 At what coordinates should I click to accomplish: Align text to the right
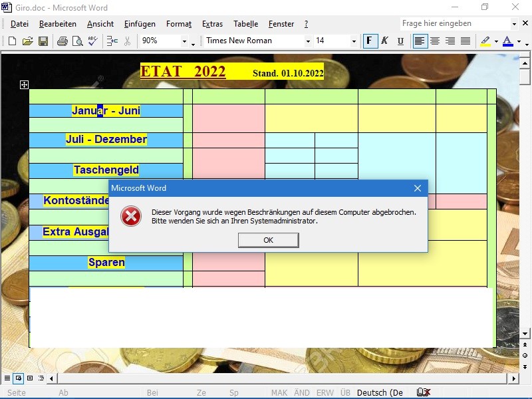coord(450,41)
